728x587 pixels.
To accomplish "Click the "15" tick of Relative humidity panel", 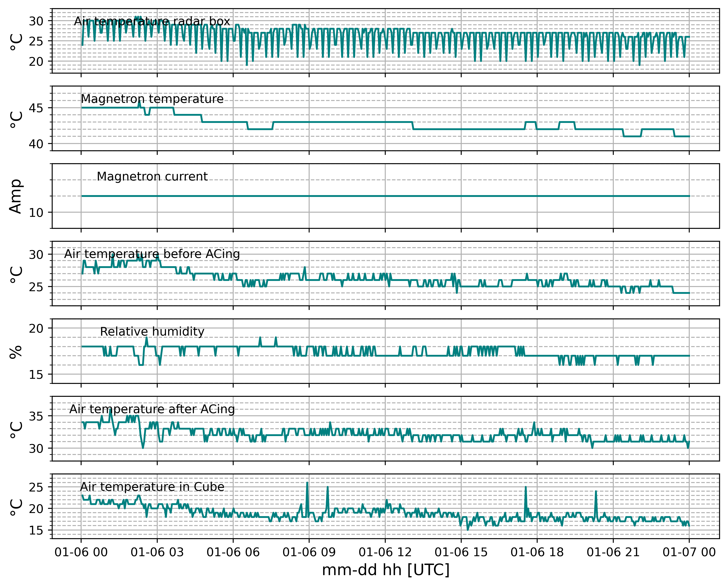I will [x=36, y=375].
